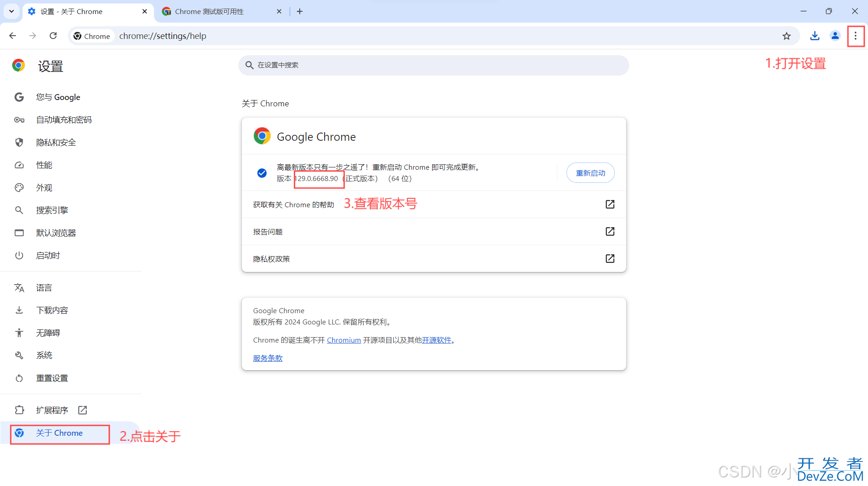The image size is (868, 486).
Task: Click the 启动时 power icon
Action: 19,256
